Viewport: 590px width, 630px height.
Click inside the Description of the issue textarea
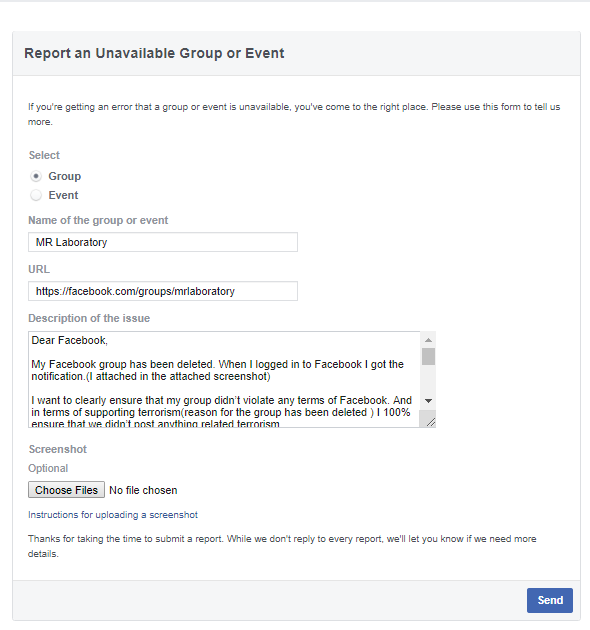224,379
